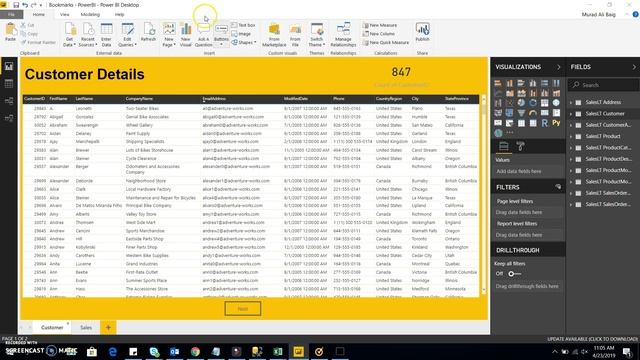This screenshot has height=360, width=640.
Task: Switch to the Modeling ribbon tab
Action: pyautogui.click(x=90, y=14)
